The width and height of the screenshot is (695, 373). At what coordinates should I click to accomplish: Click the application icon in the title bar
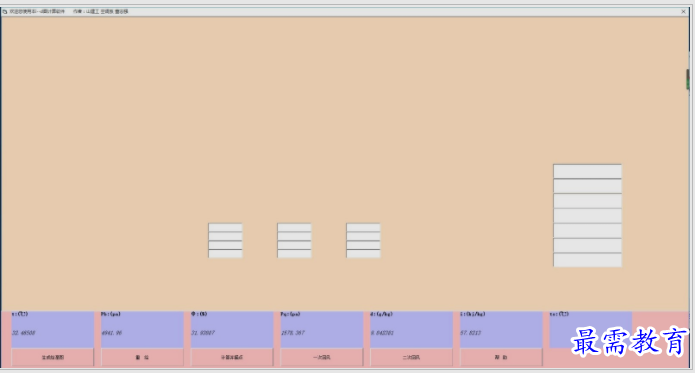[x=5, y=12]
